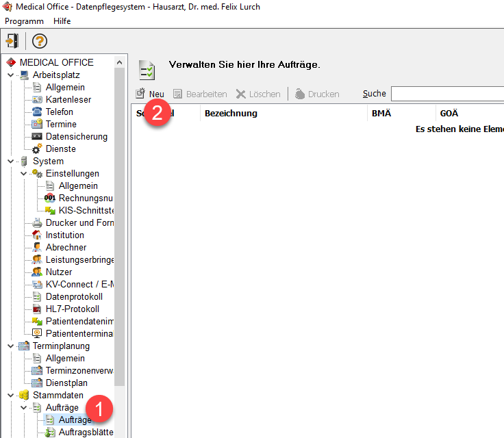Select Kartenleser in the tree
Viewport: 504px width, 438px height.
[68, 99]
